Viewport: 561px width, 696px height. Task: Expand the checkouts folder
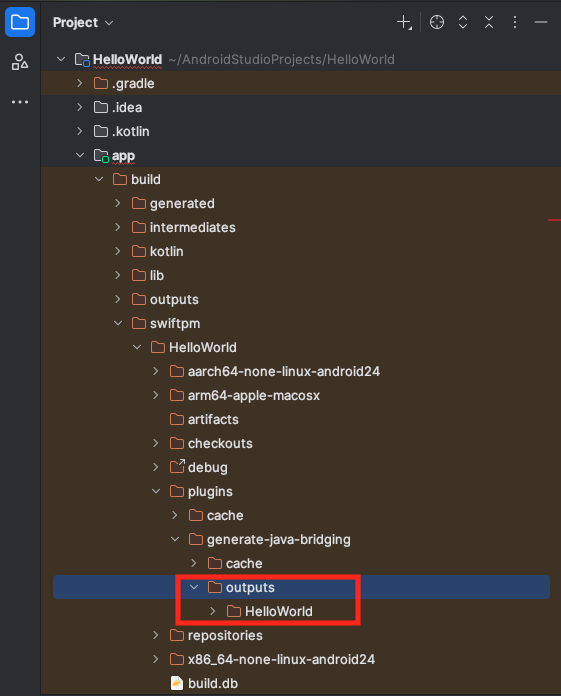coord(156,443)
